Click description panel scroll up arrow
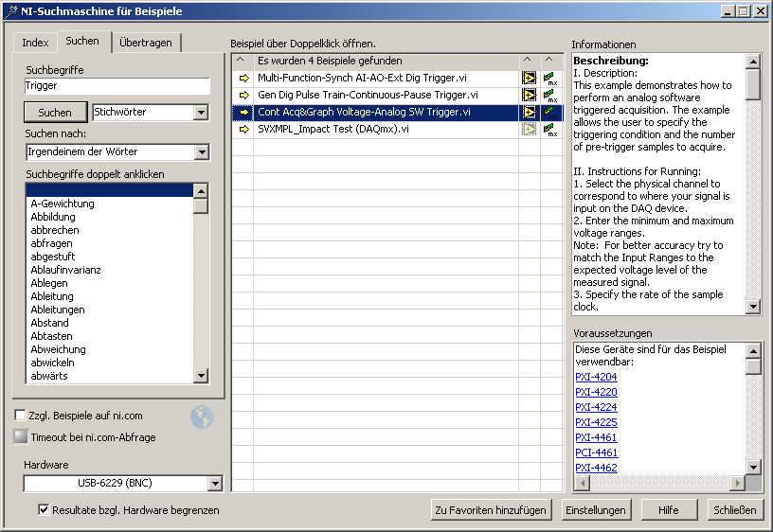The height and width of the screenshot is (532, 773). coord(753,62)
